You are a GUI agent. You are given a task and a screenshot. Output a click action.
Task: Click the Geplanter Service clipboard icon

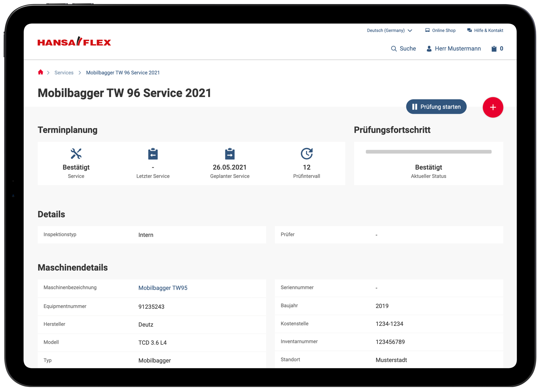[230, 154]
